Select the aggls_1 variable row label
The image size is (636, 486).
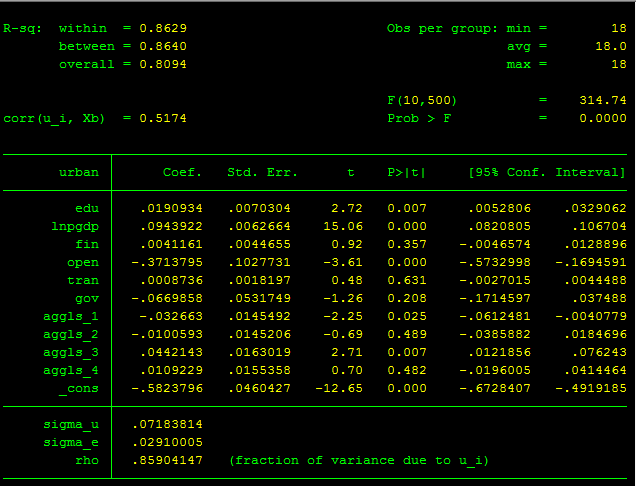click(x=71, y=316)
